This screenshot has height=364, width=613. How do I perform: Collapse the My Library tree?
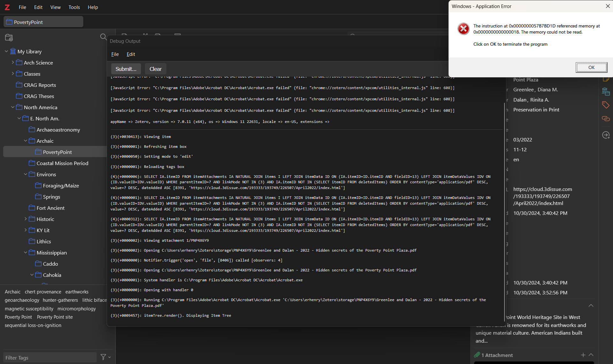coord(6,51)
